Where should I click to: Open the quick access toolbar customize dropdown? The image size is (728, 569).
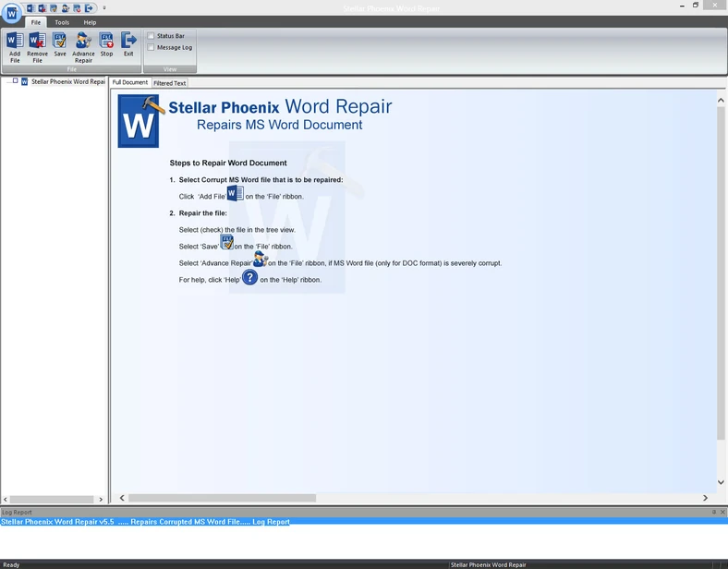click(104, 8)
